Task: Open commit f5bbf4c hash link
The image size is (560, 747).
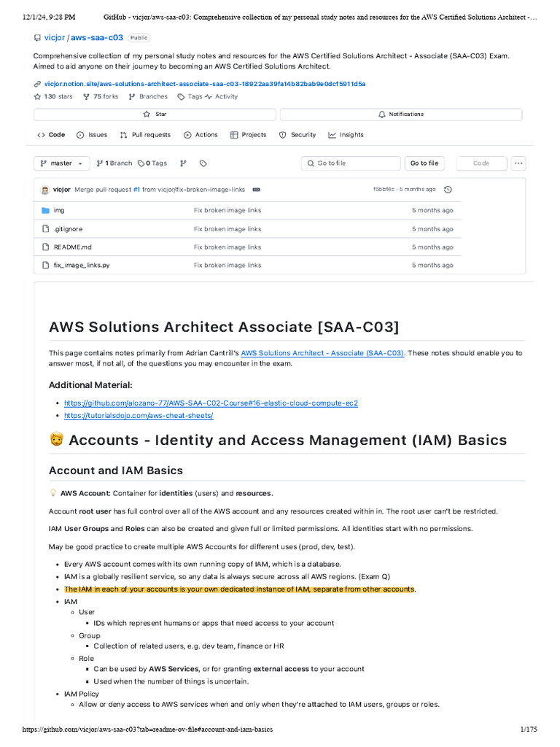Action: (x=384, y=190)
